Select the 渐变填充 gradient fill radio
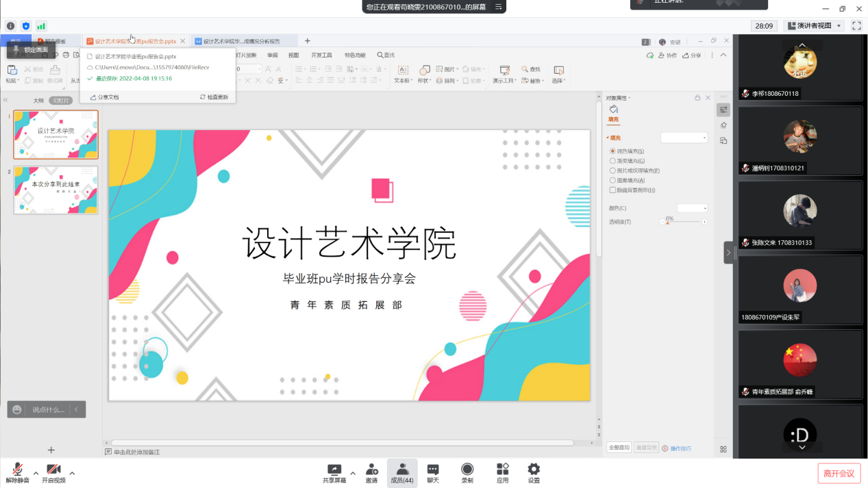The image size is (868, 488). coord(612,161)
